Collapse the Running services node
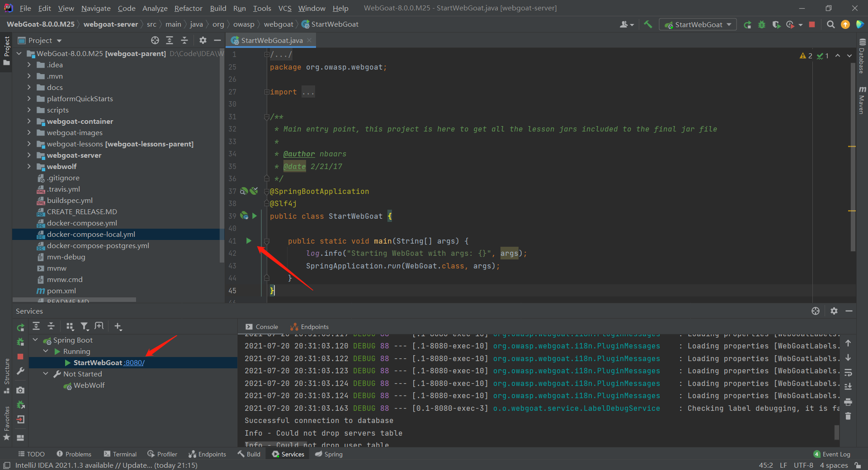 pos(46,351)
